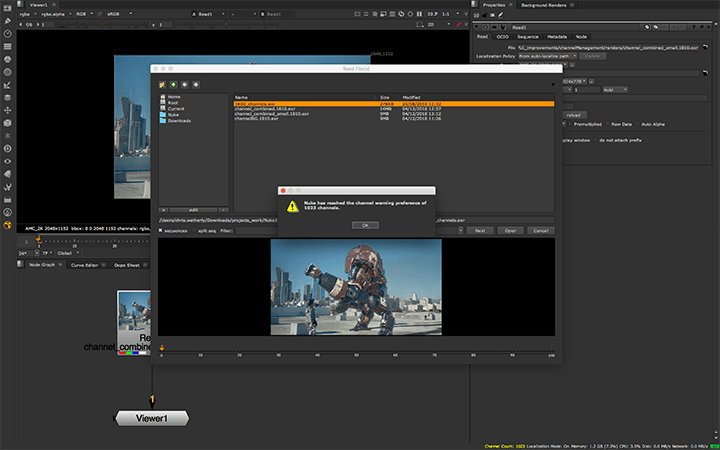Image resolution: width=720 pixels, height=450 pixels.
Task: Open the Merge nodes toolbar menu
Action: coord(7,98)
